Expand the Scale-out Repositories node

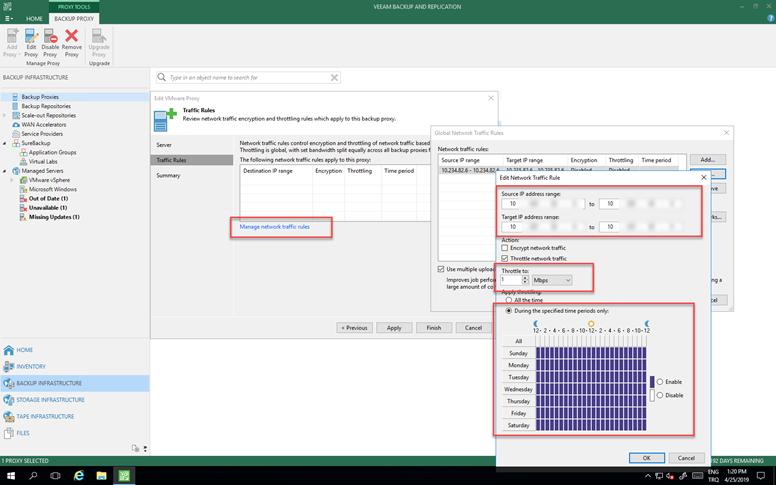coord(4,115)
